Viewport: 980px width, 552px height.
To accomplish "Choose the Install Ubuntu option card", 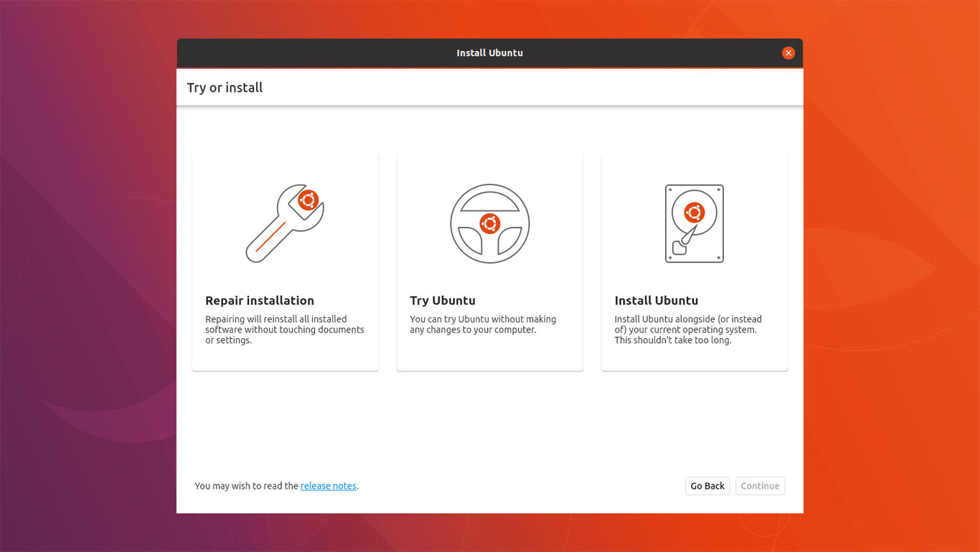I will coord(694,261).
